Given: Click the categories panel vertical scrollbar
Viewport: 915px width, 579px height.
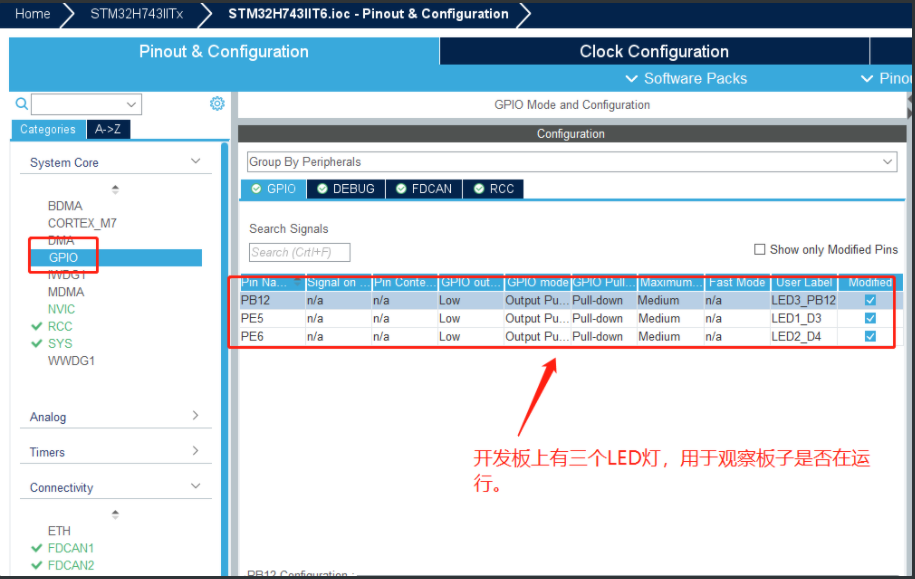Looking at the screenshot, I should tap(225, 359).
